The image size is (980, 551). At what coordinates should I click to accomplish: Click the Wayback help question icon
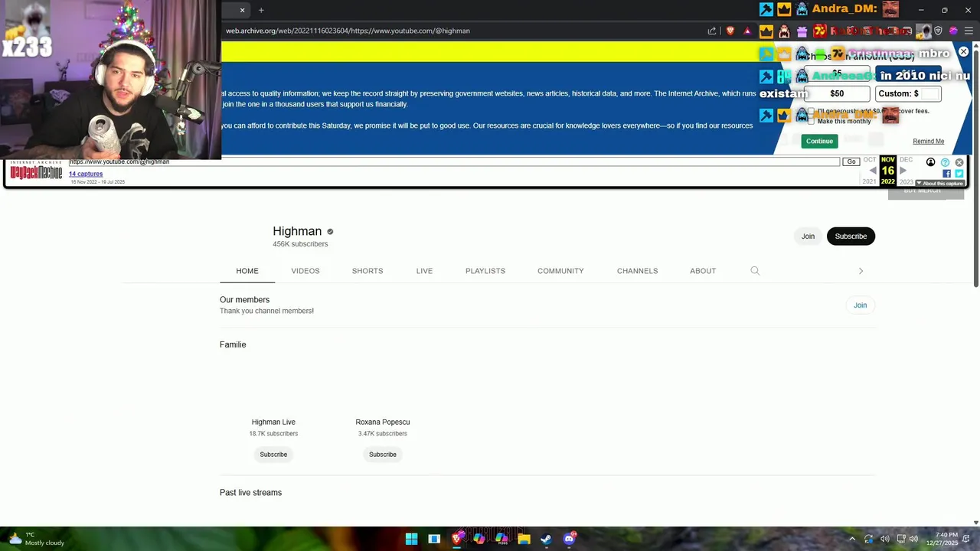[x=945, y=162]
